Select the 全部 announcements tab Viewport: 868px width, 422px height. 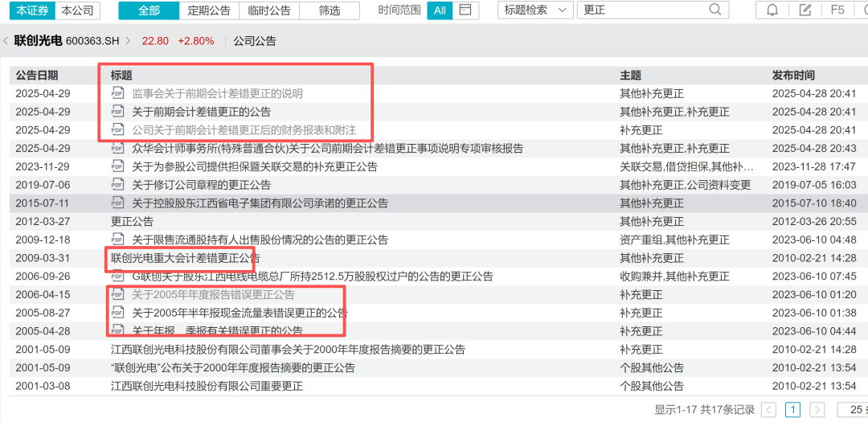tap(149, 10)
